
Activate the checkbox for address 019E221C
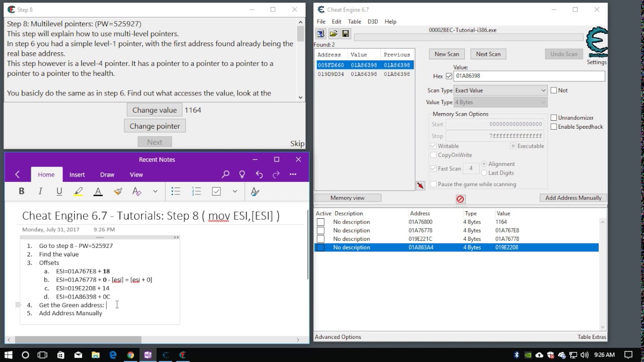[x=320, y=239]
